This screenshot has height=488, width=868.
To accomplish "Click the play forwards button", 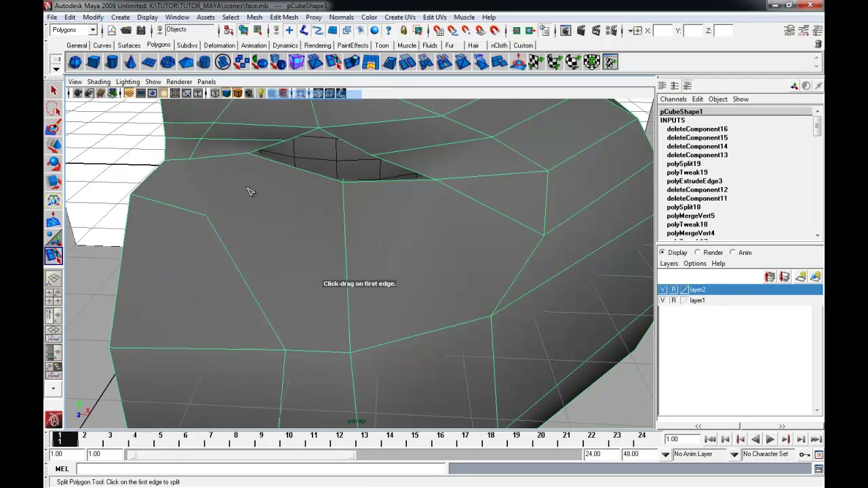I will point(770,439).
